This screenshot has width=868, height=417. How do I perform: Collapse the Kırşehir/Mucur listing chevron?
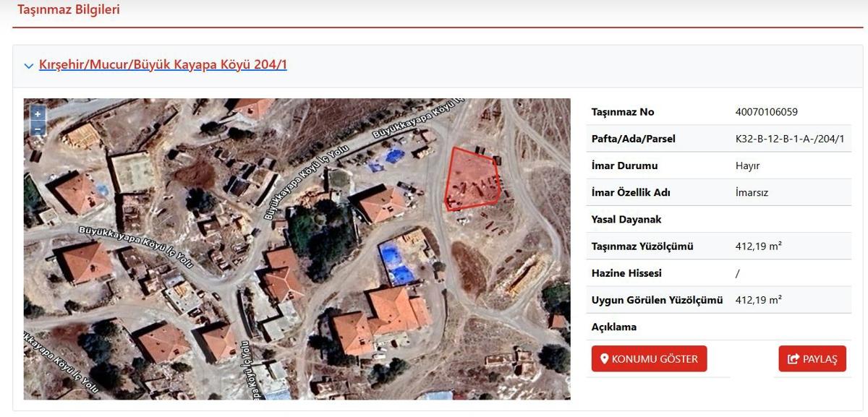point(29,66)
